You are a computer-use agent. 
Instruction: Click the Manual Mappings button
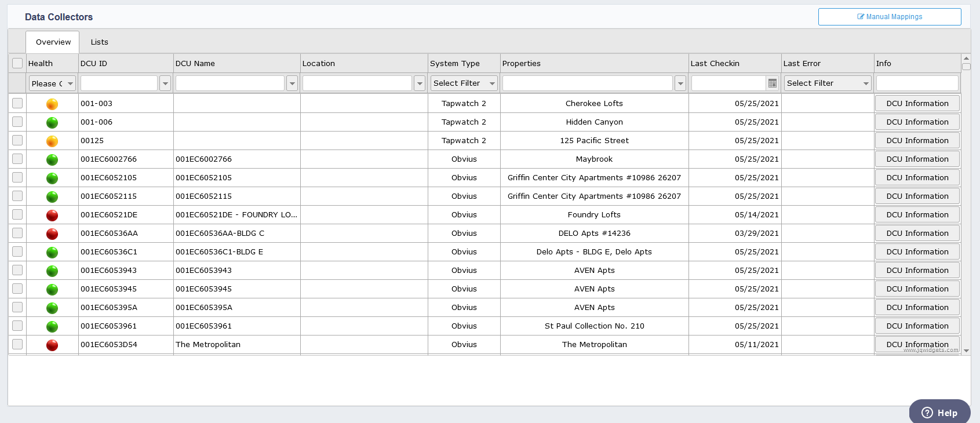pos(890,17)
